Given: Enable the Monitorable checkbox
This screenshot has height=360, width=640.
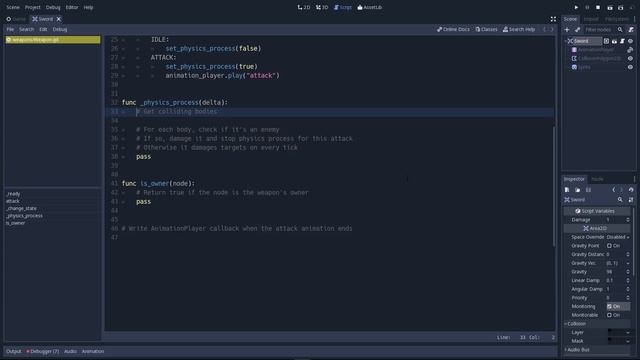Looking at the screenshot, I should point(609,315).
